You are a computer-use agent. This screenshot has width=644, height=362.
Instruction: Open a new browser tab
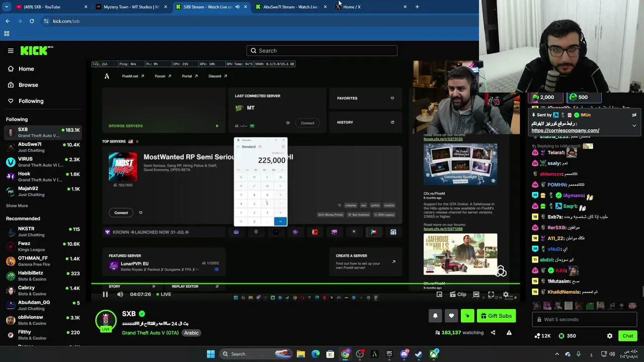tap(417, 7)
